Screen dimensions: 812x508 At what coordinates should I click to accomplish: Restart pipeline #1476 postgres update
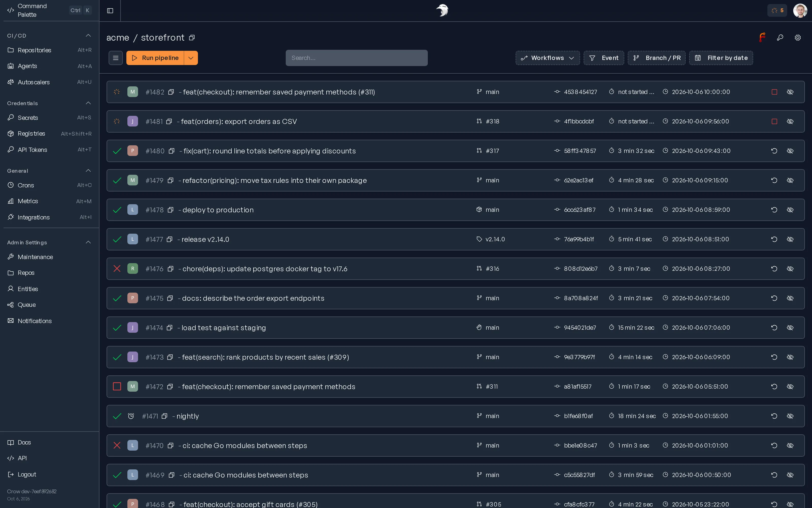(x=774, y=269)
